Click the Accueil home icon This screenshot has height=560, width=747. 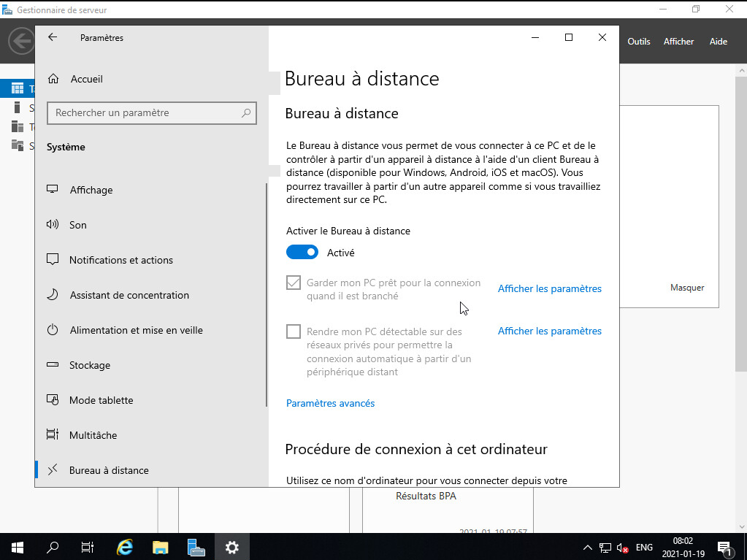(x=53, y=79)
